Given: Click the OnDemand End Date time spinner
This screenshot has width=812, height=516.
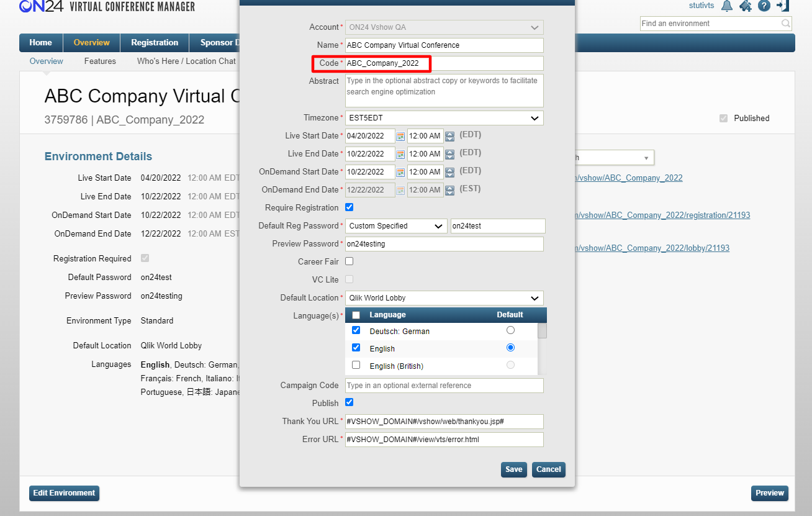Looking at the screenshot, I should (450, 190).
